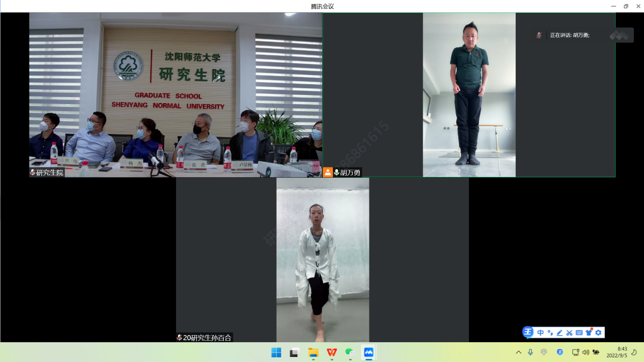This screenshot has height=362, width=644.
Task: Open WeChat from the taskbar
Action: (350, 352)
